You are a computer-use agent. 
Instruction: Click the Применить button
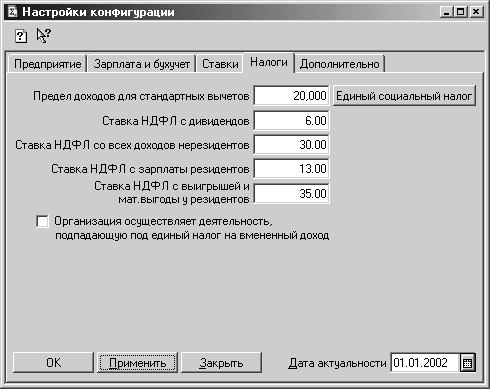tap(137, 363)
